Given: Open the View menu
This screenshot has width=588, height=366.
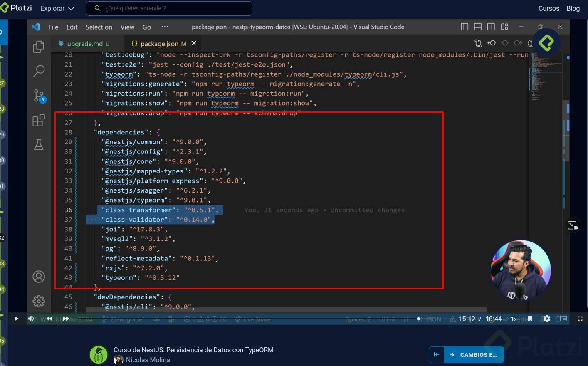Looking at the screenshot, I should pos(127,27).
